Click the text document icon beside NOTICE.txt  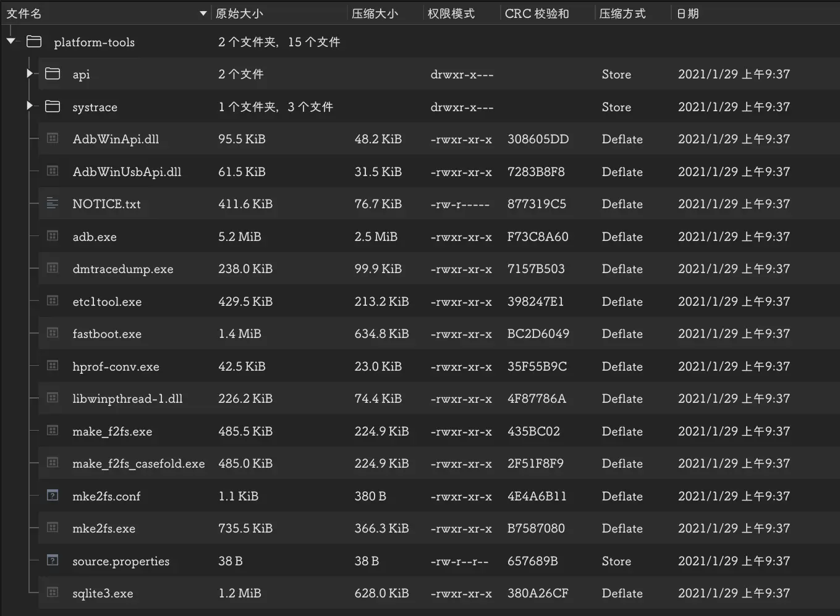(x=52, y=203)
